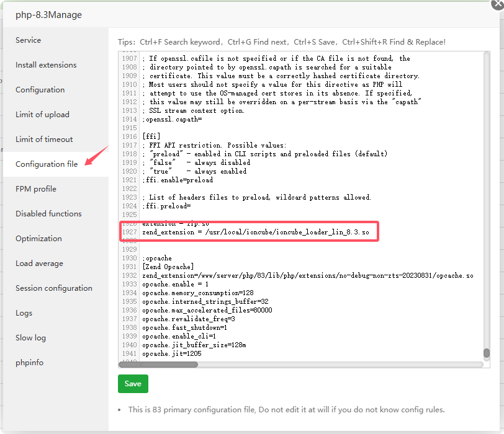Open Session configuration tab
This screenshot has height=434, width=504.
54,288
